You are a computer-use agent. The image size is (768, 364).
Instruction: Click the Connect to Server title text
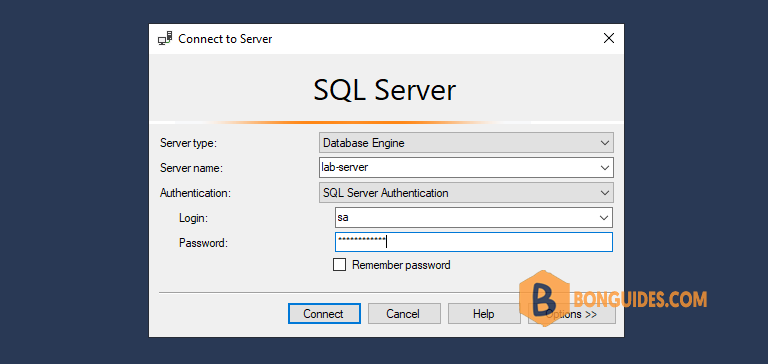pyautogui.click(x=225, y=39)
